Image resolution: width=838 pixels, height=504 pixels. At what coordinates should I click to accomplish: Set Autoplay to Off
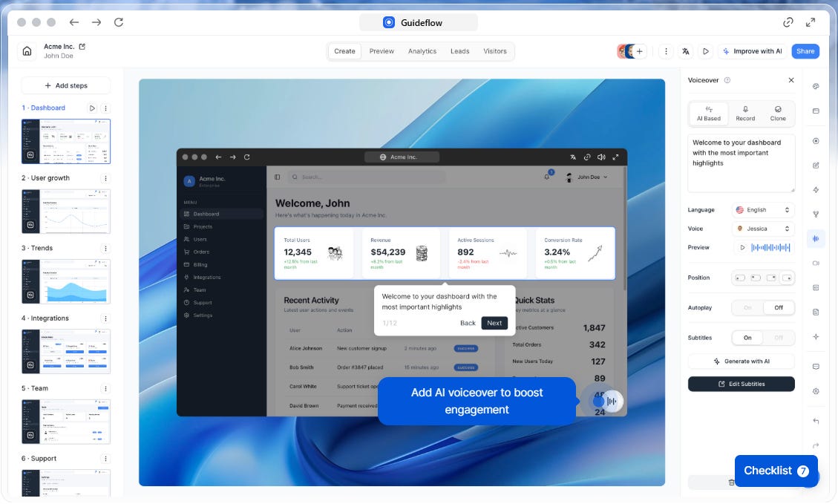[778, 308]
